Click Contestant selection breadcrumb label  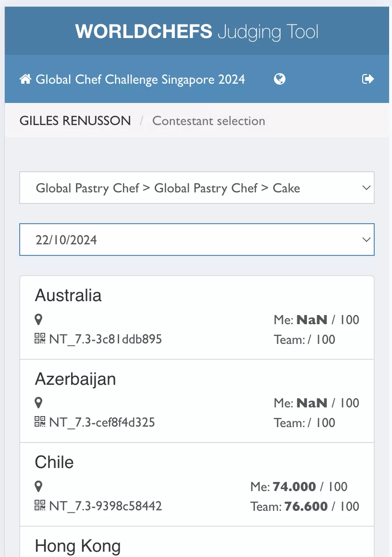(x=208, y=121)
